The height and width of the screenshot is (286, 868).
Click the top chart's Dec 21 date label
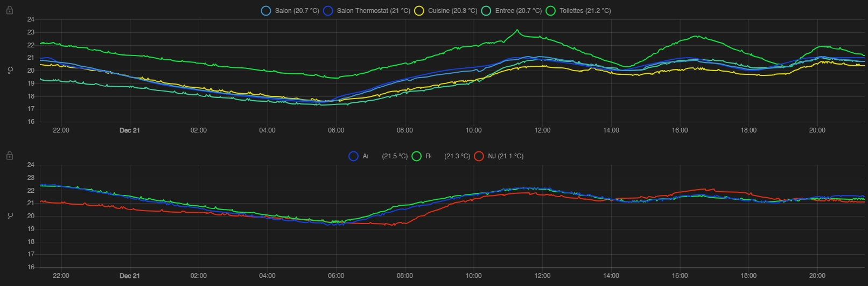click(129, 130)
